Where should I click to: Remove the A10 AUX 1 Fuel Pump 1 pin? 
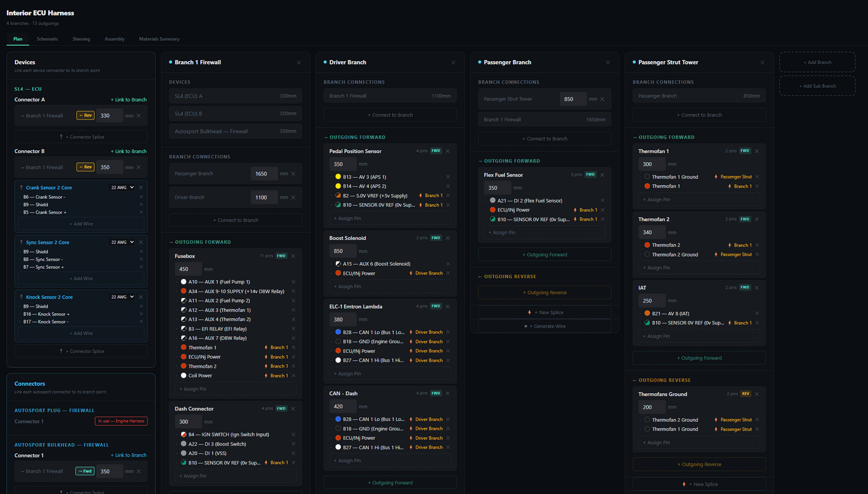[x=294, y=282]
